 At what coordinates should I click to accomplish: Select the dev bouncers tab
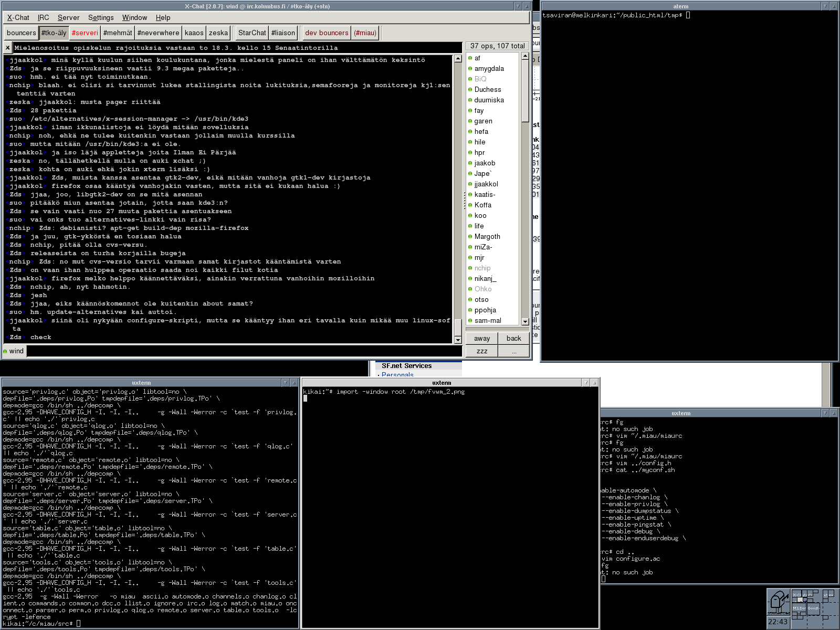327,33
